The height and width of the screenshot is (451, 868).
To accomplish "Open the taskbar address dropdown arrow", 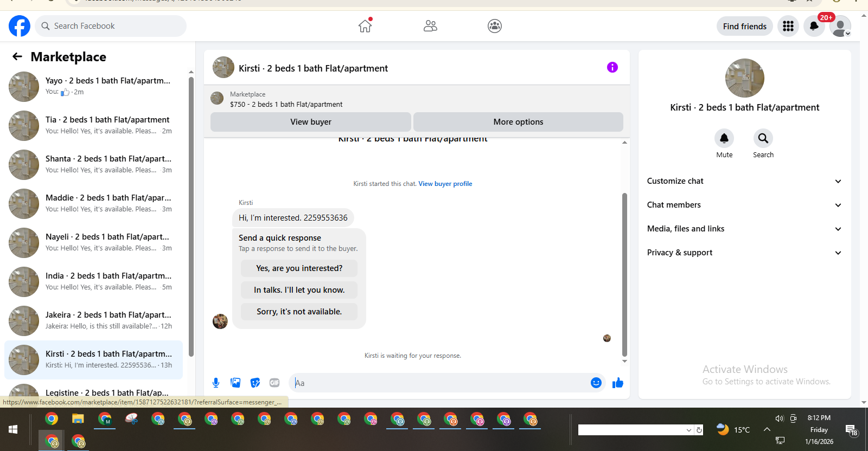I will (689, 430).
